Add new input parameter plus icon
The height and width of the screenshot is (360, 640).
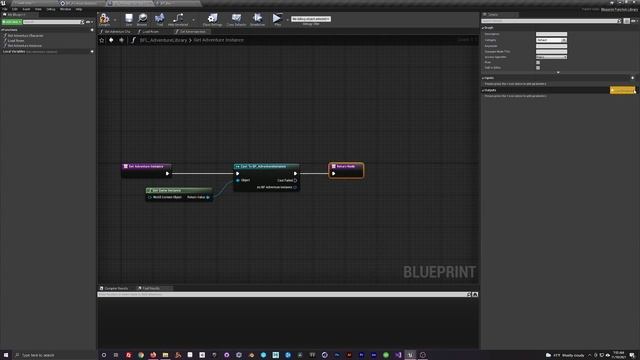click(x=633, y=78)
